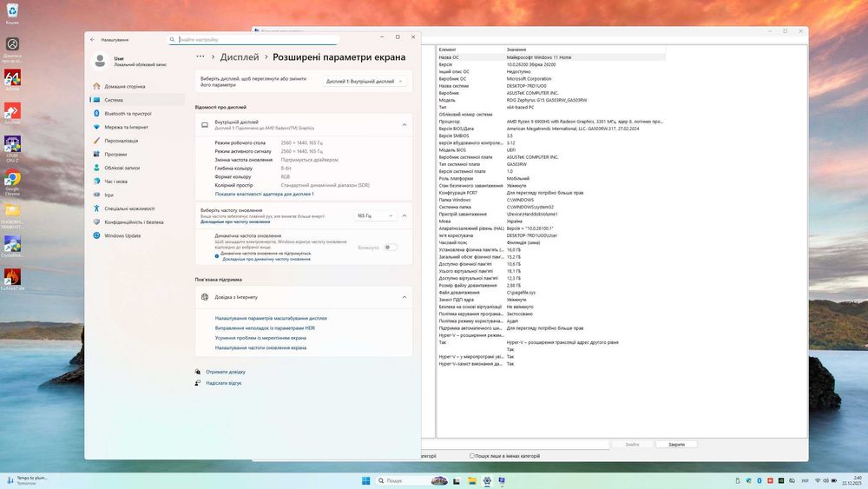Open the 'Дисплей 1: Внутрішній дисплей' dropdown

tap(365, 82)
